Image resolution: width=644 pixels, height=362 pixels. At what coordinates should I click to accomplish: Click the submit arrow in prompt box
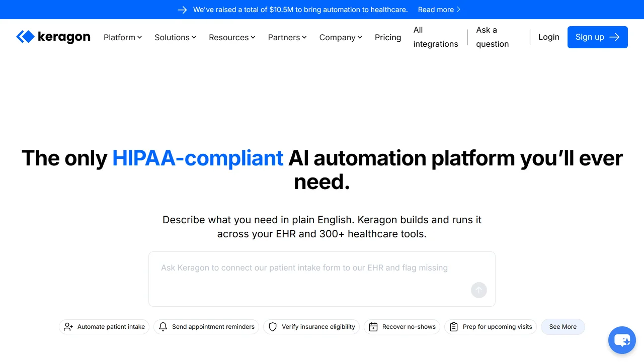[479, 290]
